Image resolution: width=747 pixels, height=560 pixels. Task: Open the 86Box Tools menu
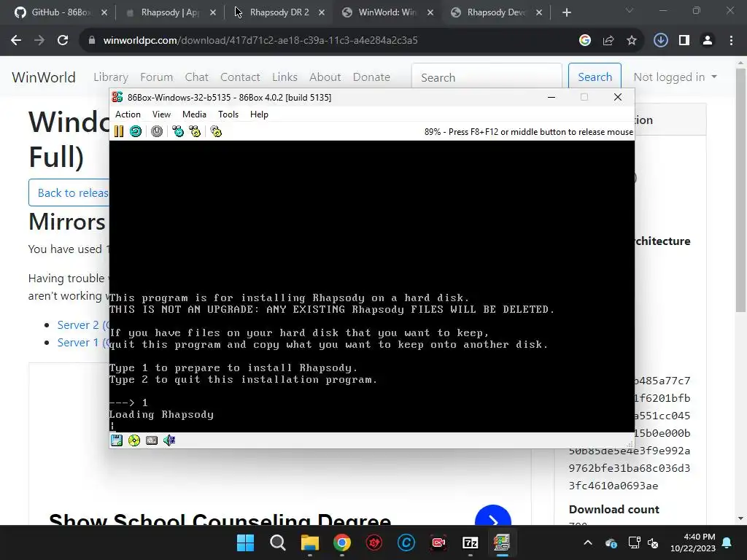click(x=228, y=114)
